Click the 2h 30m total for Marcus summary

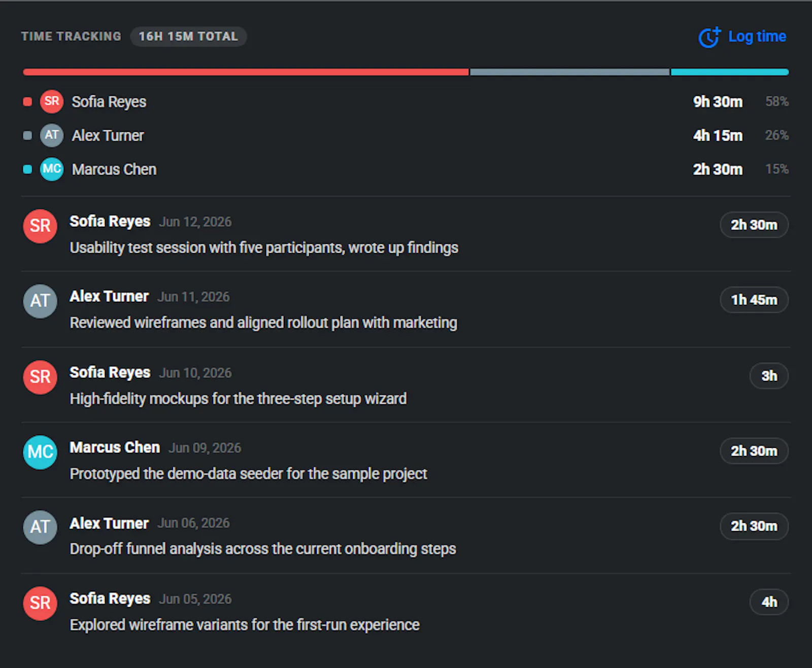tap(718, 169)
